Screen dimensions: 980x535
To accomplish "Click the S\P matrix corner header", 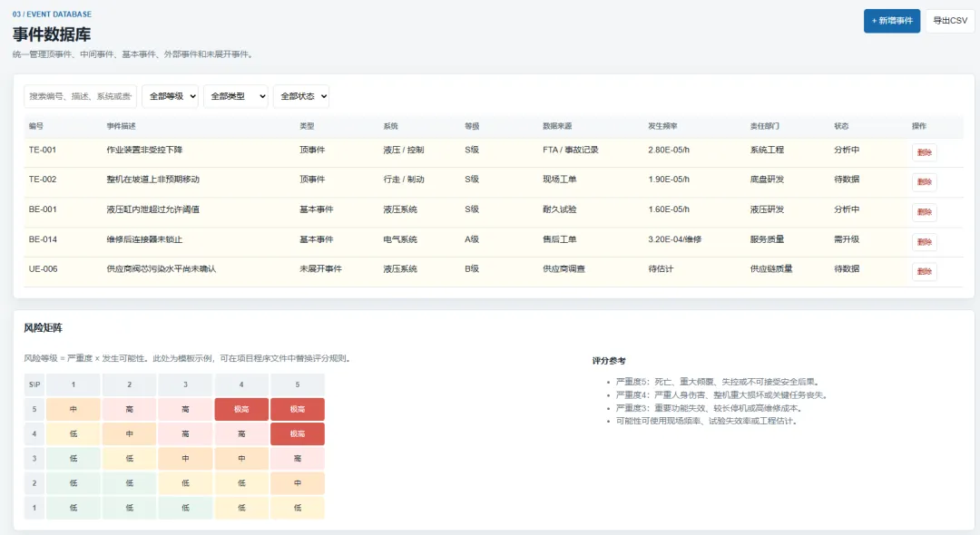I will [x=34, y=384].
